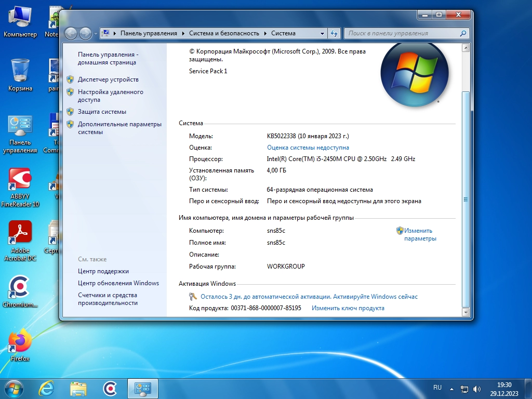
Task: Expand the dropdown after 'Система и безопасность' breadcrumb
Action: tap(265, 33)
